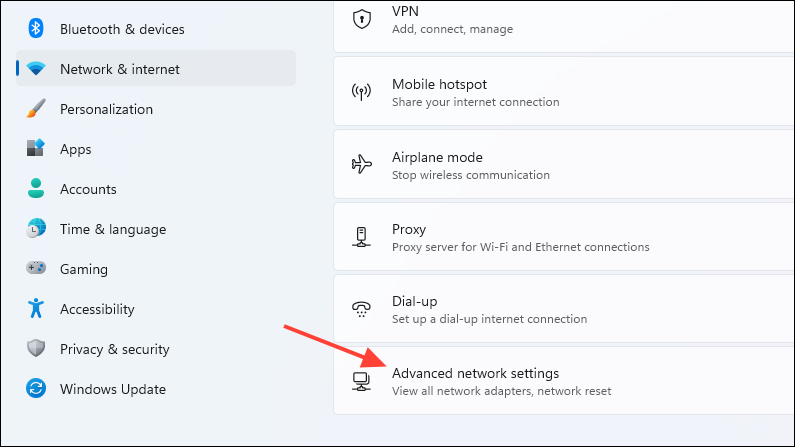
Task: Click the Windows Update refresh icon
Action: pos(35,388)
